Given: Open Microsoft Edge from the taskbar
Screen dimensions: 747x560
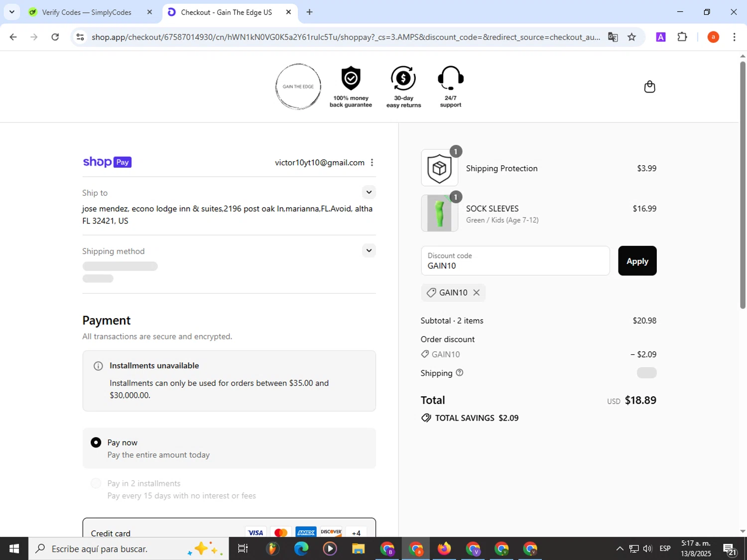Looking at the screenshot, I should [x=301, y=549].
